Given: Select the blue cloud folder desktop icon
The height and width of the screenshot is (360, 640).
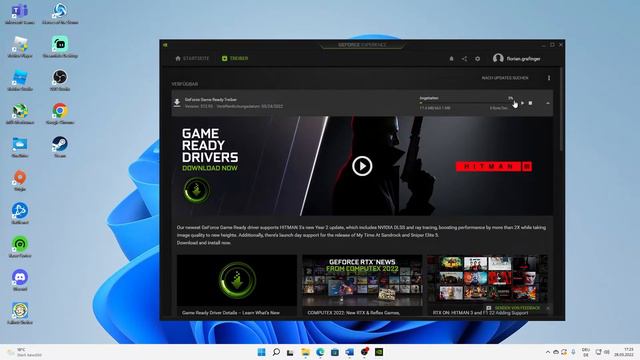Looking at the screenshot, I should click(x=20, y=147).
